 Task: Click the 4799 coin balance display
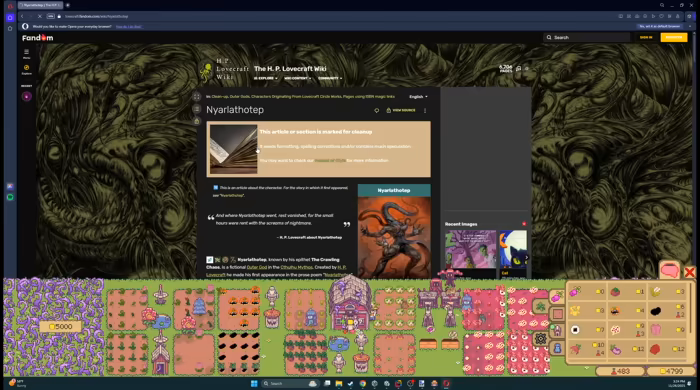coord(671,371)
